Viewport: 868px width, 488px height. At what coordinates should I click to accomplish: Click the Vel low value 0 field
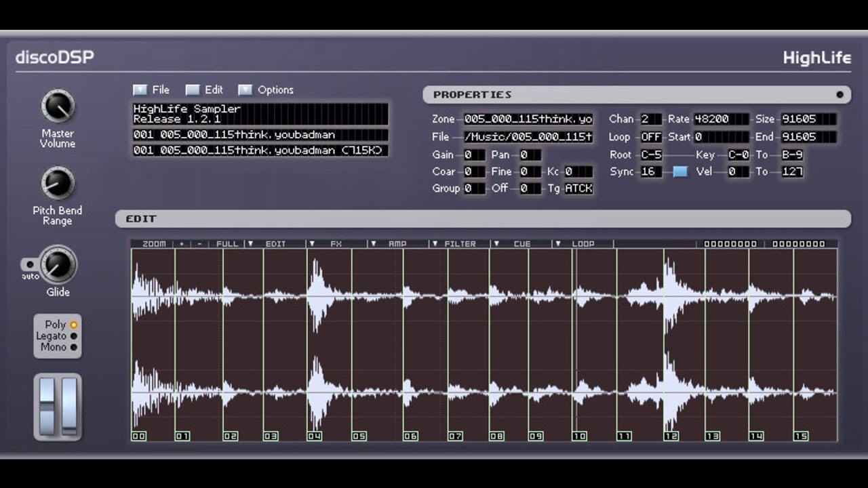pyautogui.click(x=738, y=171)
